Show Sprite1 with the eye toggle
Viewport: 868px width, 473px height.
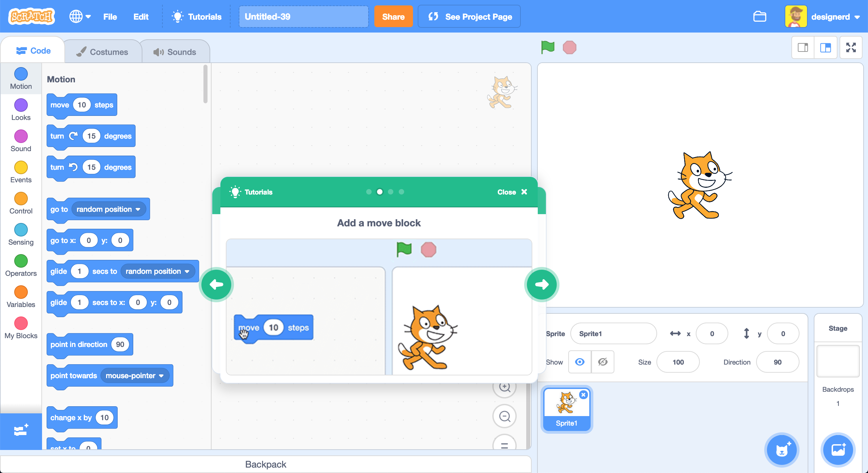(580, 362)
